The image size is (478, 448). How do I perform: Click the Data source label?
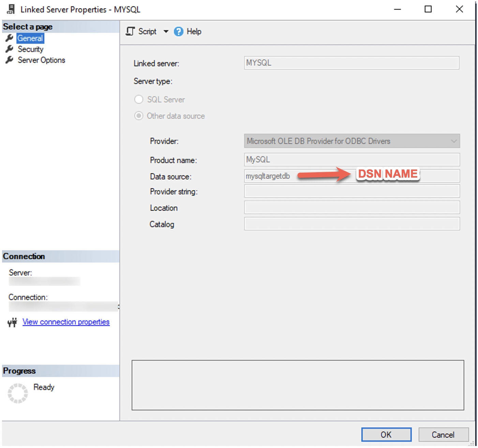click(171, 177)
